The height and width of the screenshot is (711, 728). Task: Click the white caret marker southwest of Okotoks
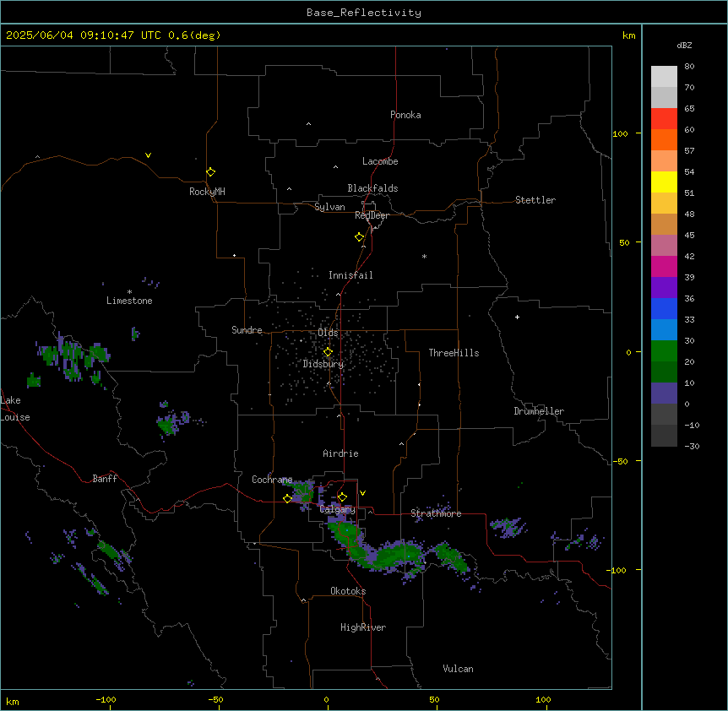[303, 600]
